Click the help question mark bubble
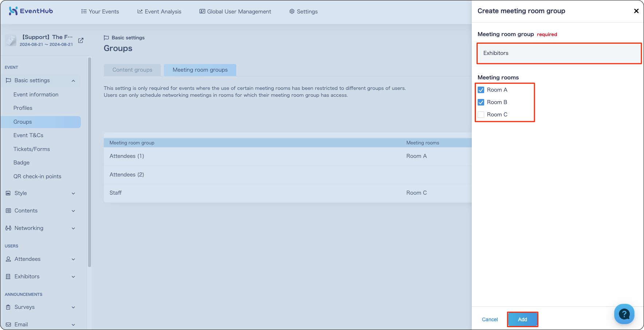This screenshot has width=644, height=330. coord(624,314)
